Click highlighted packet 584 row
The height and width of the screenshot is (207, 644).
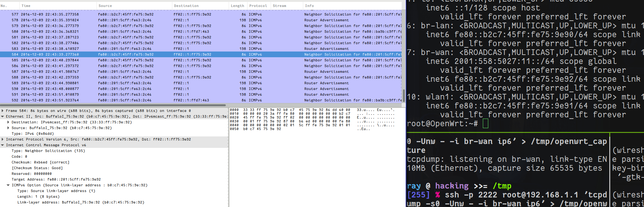click(x=201, y=54)
